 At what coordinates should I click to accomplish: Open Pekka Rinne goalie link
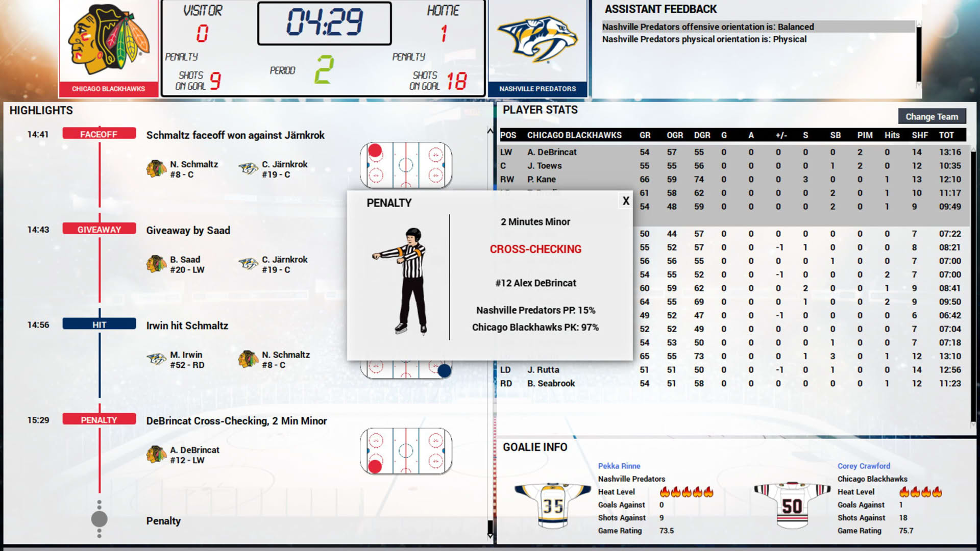tap(619, 466)
